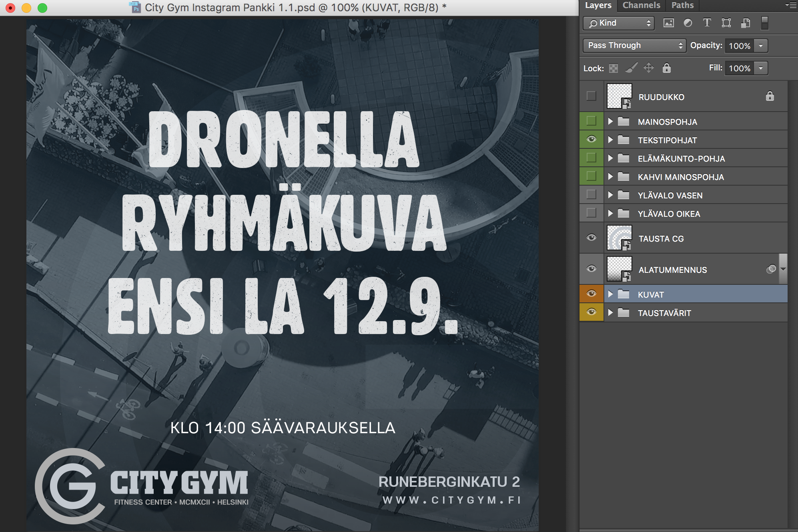Lock all padlock icon beside Lock label

point(666,68)
